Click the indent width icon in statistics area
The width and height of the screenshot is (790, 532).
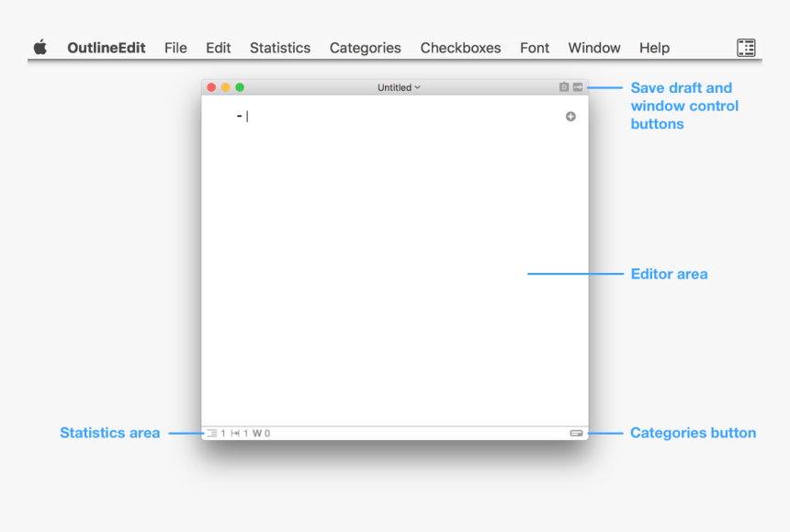(236, 432)
